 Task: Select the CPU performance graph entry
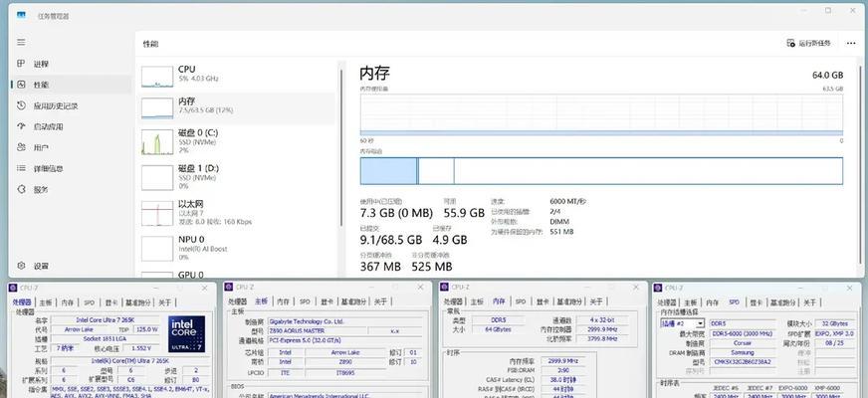(x=238, y=75)
